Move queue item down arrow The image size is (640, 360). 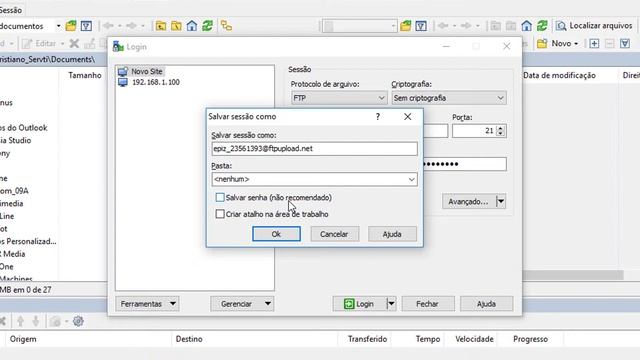[x=36, y=321]
